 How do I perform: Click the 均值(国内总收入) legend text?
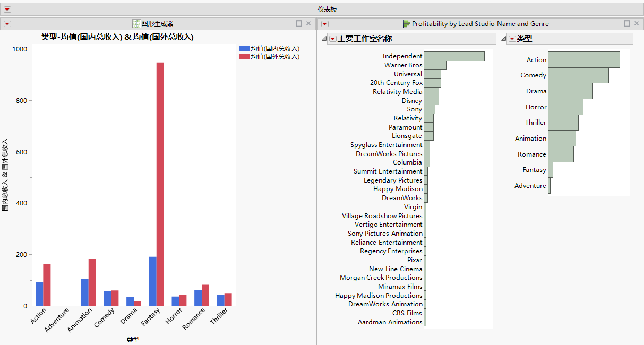(275, 49)
